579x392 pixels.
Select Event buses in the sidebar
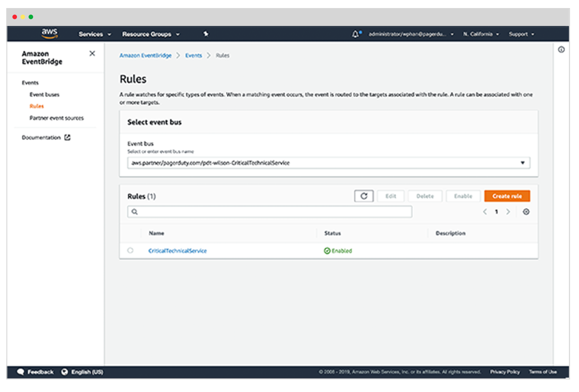tap(44, 94)
